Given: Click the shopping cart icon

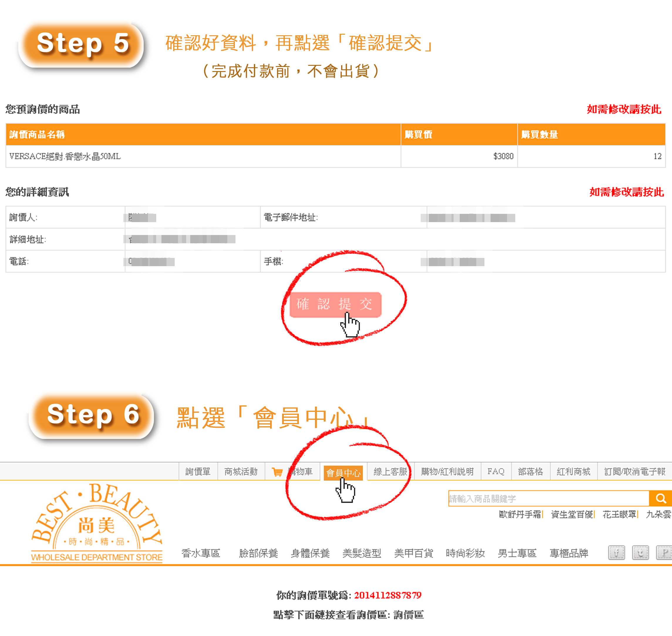Looking at the screenshot, I should coord(277,472).
